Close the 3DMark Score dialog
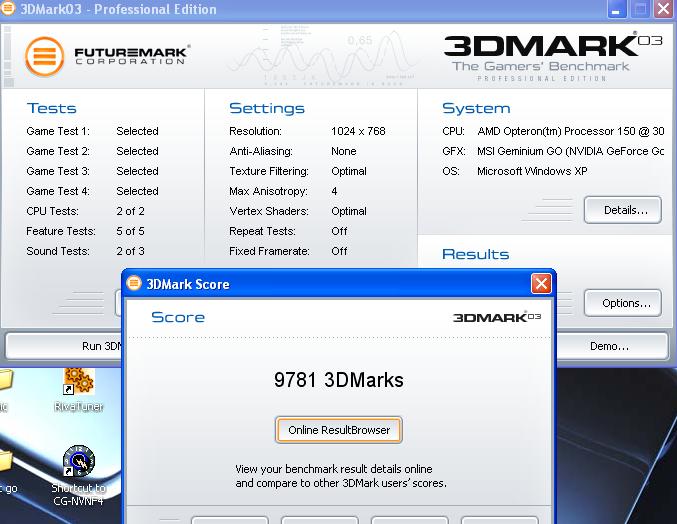This screenshot has width=677, height=524. [541, 284]
